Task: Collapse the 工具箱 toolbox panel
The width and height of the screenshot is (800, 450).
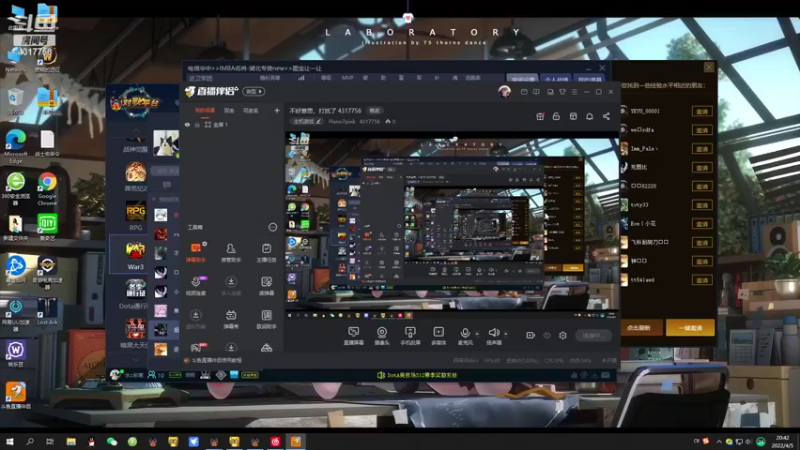Action: tap(272, 227)
